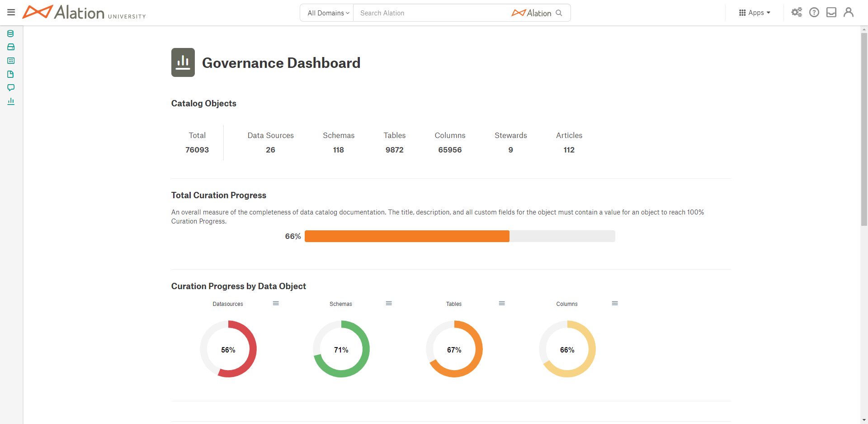Open the inbox tray icon
868x424 pixels.
point(831,12)
